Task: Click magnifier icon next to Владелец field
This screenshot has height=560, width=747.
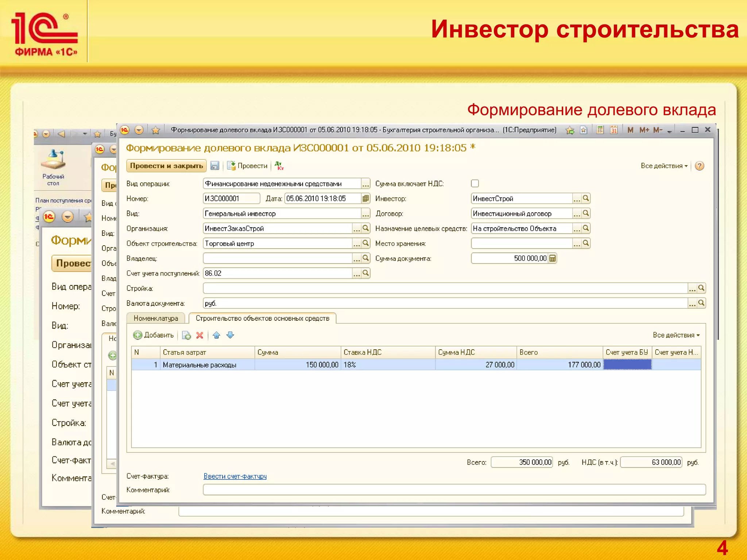Action: point(365,258)
